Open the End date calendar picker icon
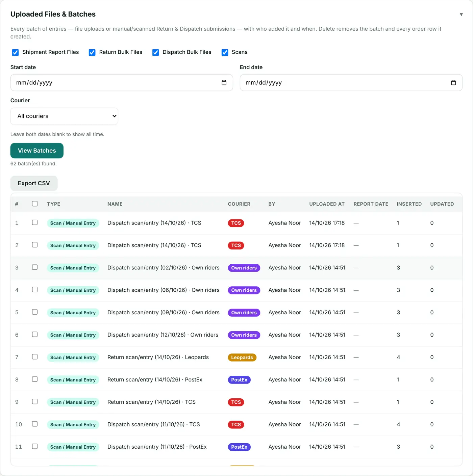The width and height of the screenshot is (473, 476). click(453, 83)
